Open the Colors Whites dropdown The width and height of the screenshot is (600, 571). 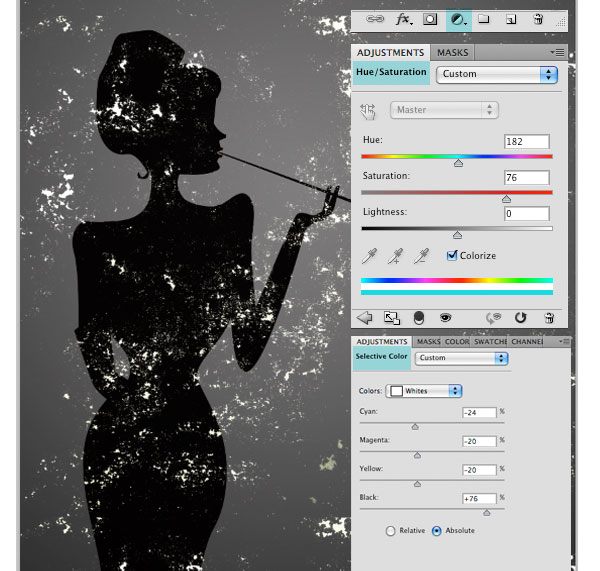pyautogui.click(x=426, y=391)
